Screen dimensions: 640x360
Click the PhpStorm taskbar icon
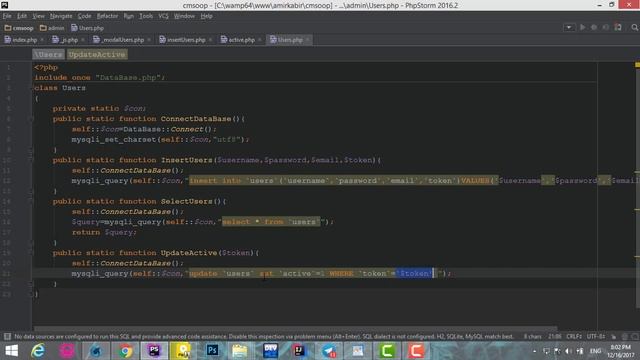click(154, 351)
